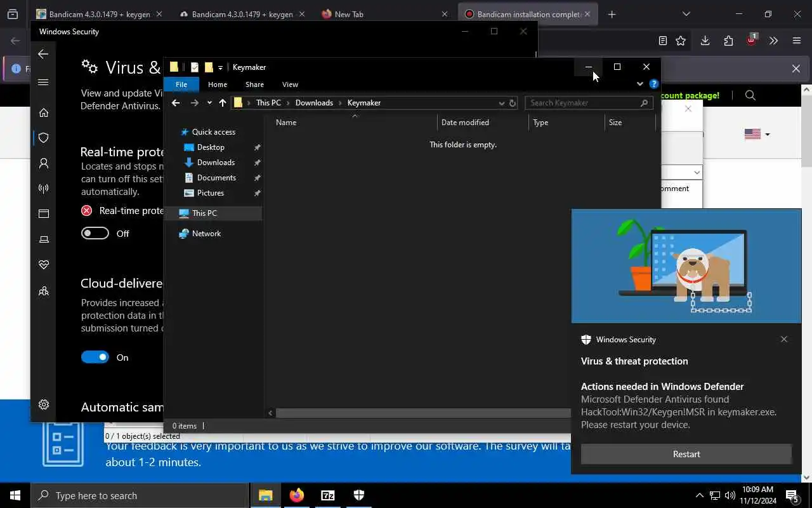Open Action Center notifications icon
This screenshot has width=812, height=508.
[x=792, y=495]
